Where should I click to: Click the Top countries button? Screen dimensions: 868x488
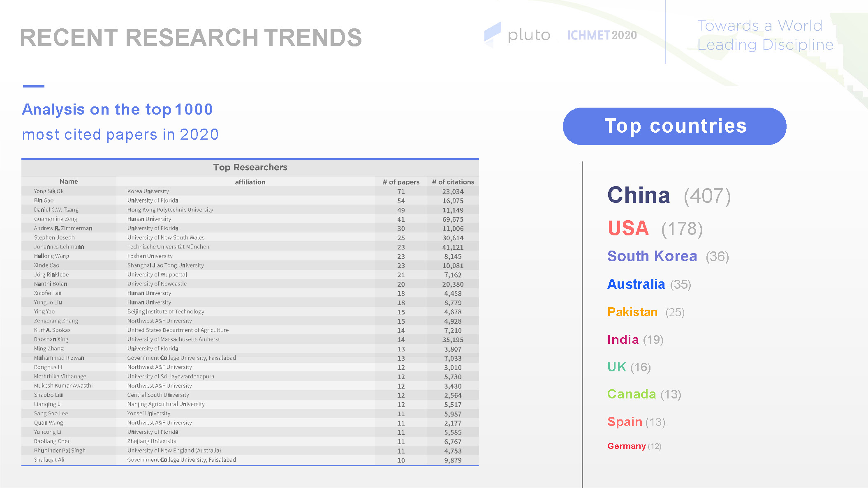click(x=674, y=126)
